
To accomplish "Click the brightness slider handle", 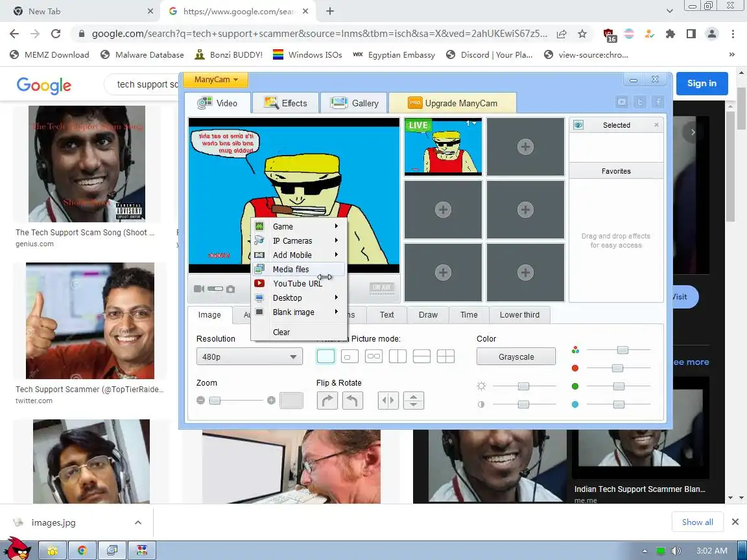I will point(523,386).
